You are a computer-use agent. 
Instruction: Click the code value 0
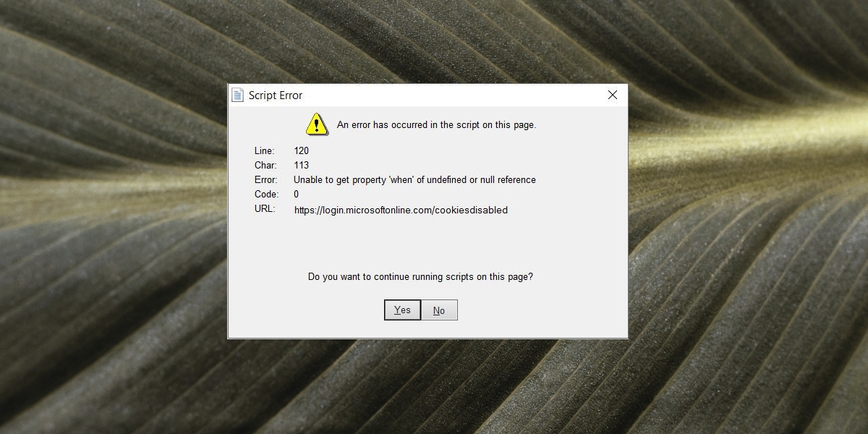(297, 194)
